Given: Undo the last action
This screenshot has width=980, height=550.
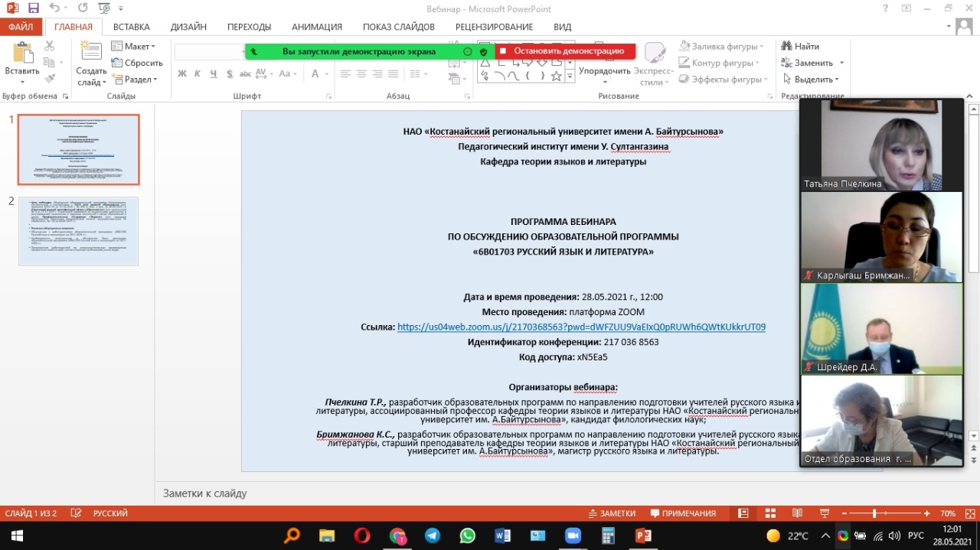Looking at the screenshot, I should coord(54,8).
